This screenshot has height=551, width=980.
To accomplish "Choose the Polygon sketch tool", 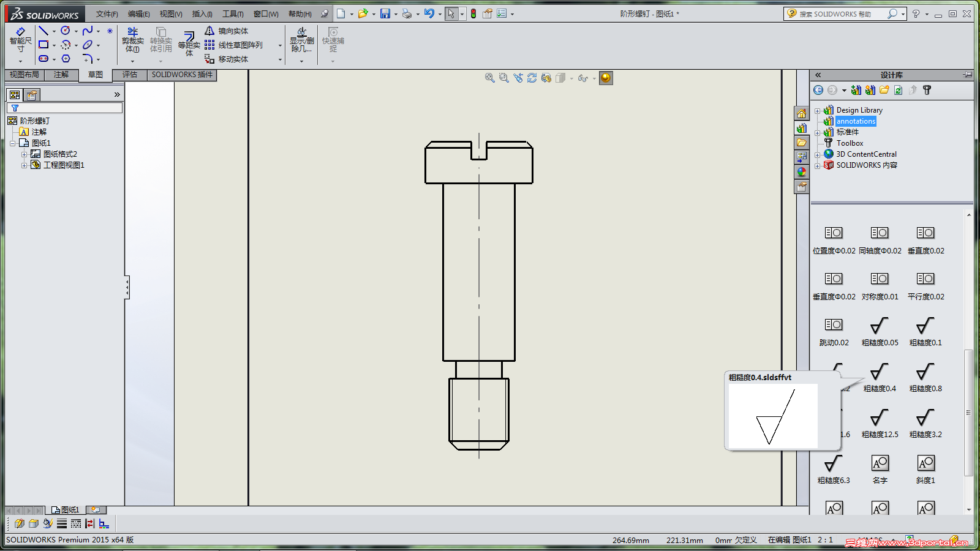I will click(66, 59).
